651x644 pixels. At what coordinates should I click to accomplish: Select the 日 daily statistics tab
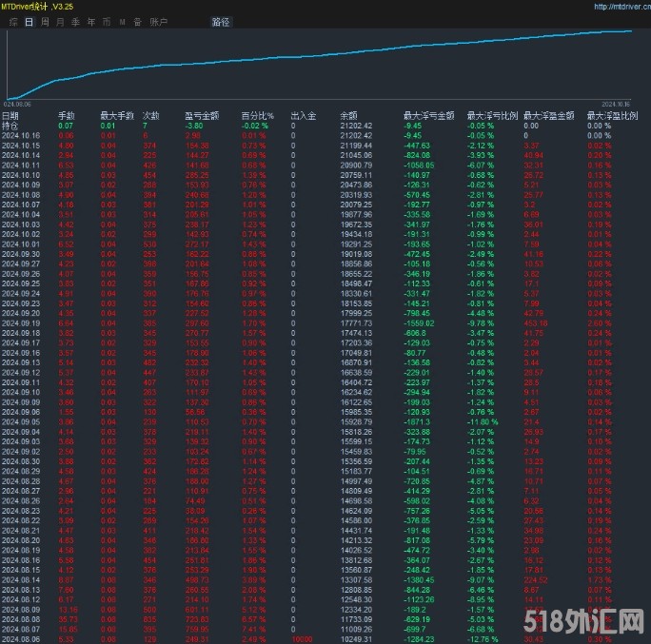29,21
